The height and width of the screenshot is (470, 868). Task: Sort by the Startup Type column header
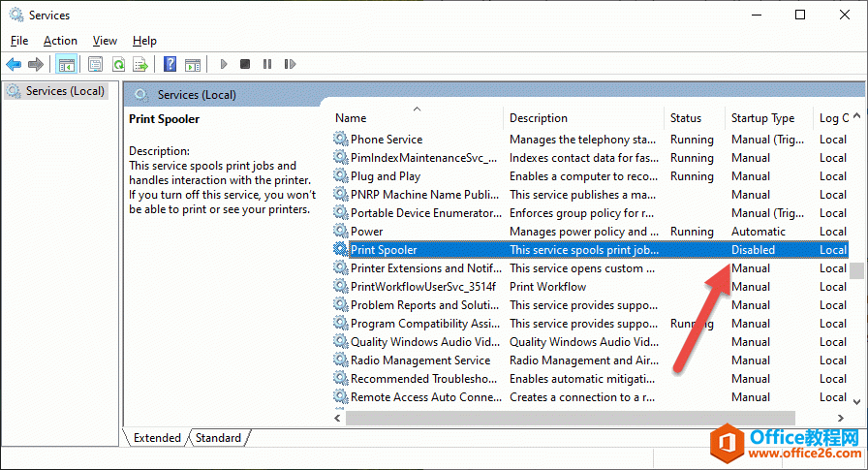point(762,118)
